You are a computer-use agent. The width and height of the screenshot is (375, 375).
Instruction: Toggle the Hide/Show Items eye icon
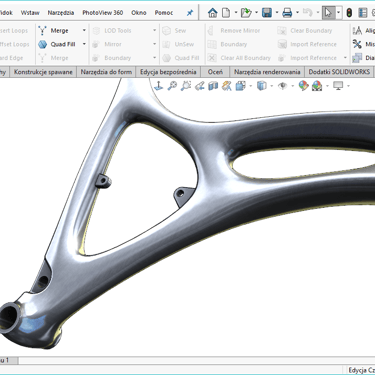[283, 86]
